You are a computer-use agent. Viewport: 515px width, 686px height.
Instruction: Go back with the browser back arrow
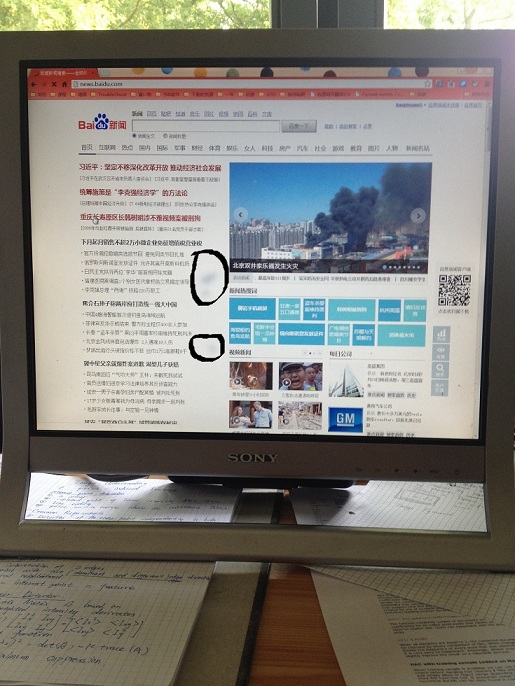tap(34, 84)
